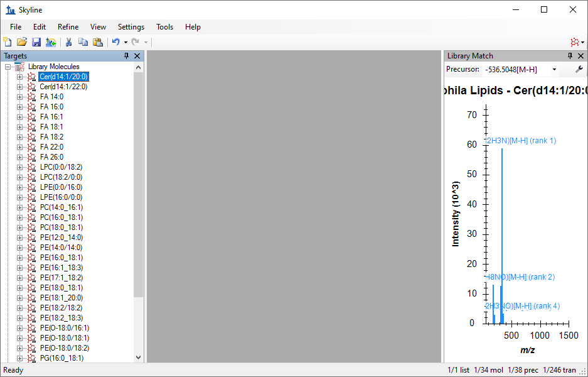Select the FA 16:1 molecule
Viewport: 588px width, 377px height.
click(x=51, y=117)
